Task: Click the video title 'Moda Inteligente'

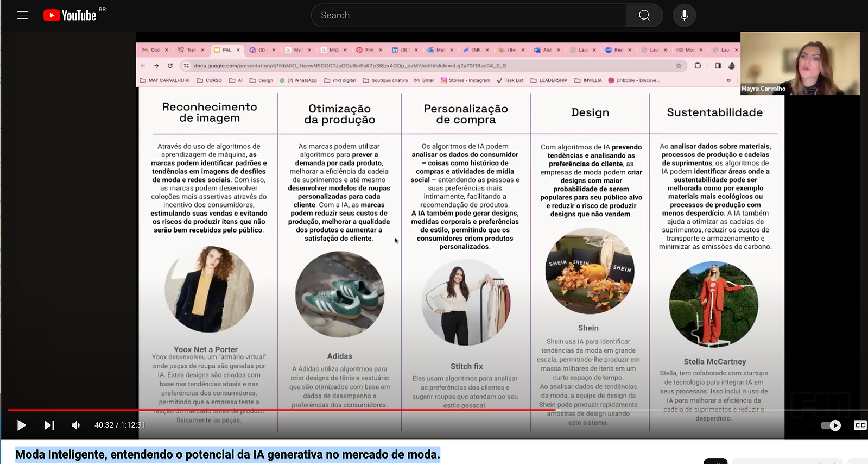Action: (x=227, y=454)
